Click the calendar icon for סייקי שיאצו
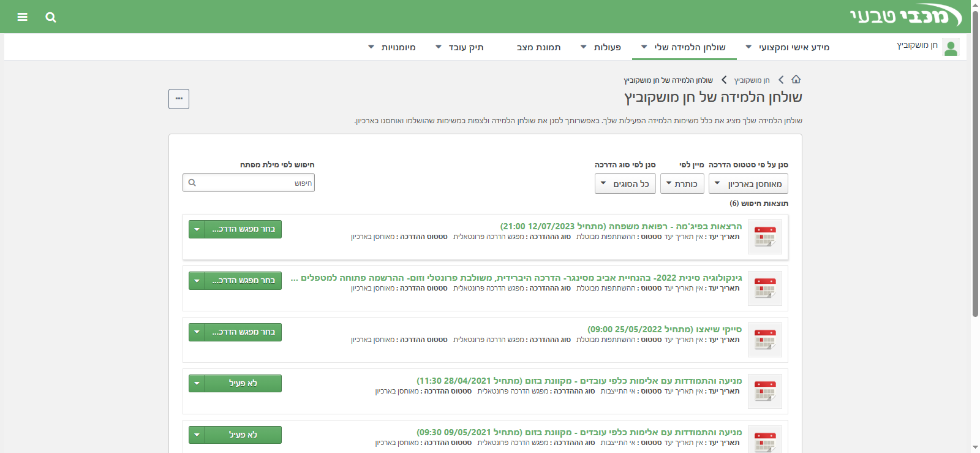This screenshot has width=980, height=453. pyautogui.click(x=765, y=340)
